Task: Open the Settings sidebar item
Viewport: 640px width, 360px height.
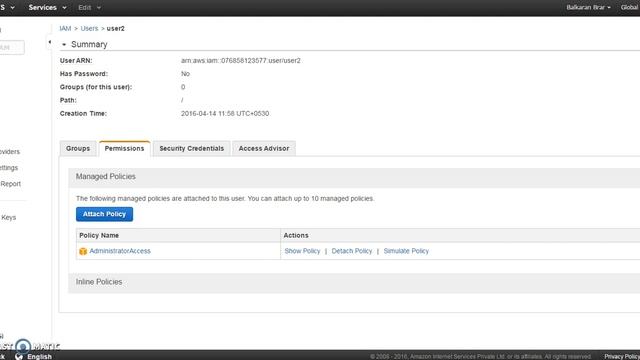Action: click(9, 168)
